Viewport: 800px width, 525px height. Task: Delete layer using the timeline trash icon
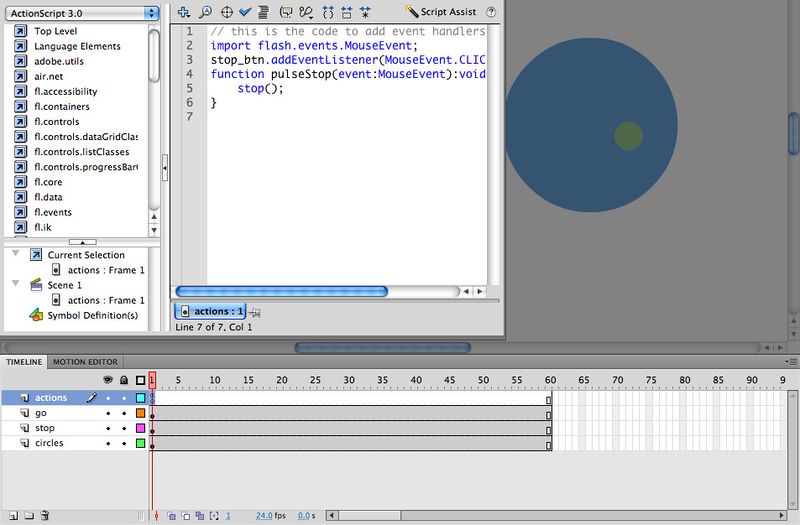coord(45,516)
